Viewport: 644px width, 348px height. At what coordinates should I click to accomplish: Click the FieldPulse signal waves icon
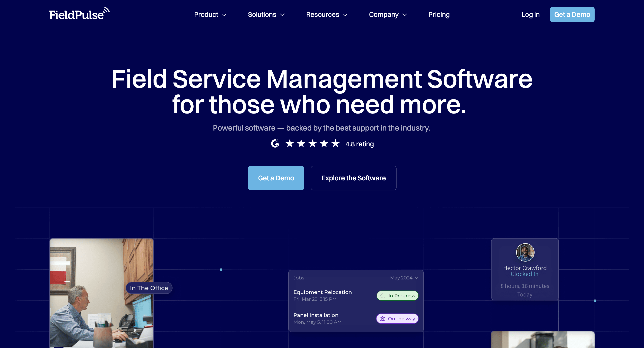coord(106,10)
